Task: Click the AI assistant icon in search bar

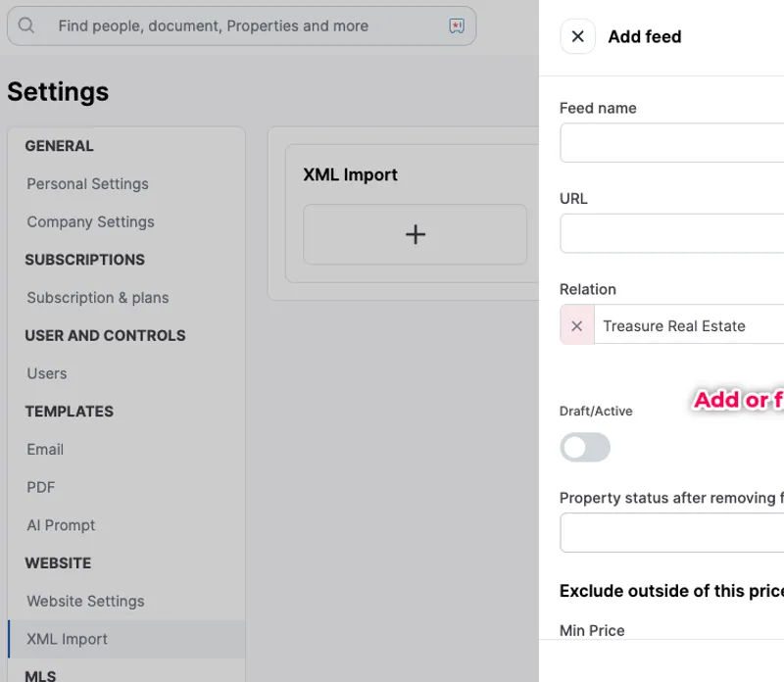Action: (x=457, y=26)
